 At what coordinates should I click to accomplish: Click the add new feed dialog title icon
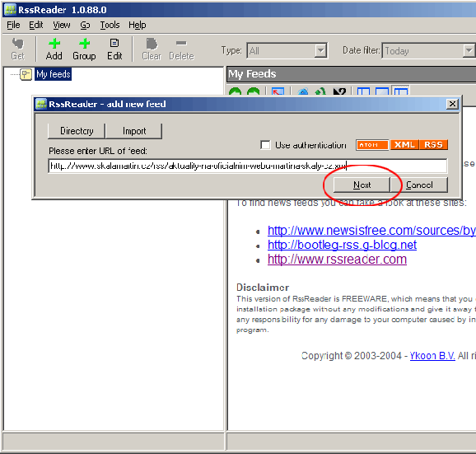pyautogui.click(x=41, y=104)
